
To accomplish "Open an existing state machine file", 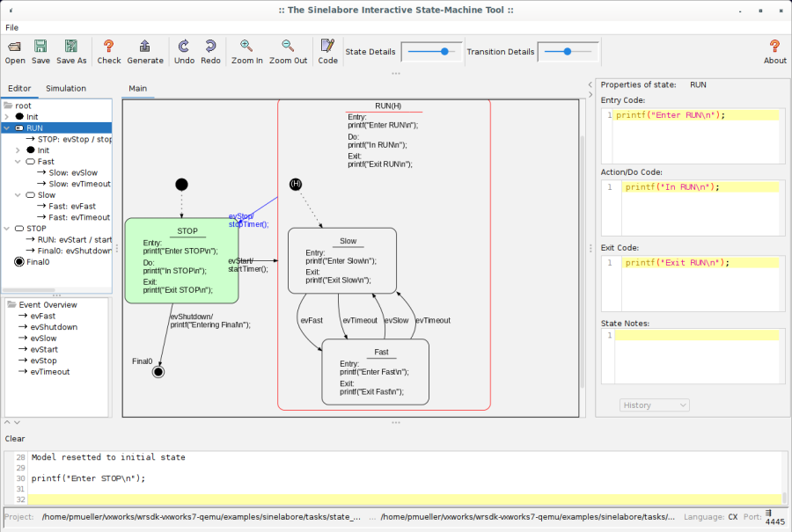I will click(x=15, y=51).
